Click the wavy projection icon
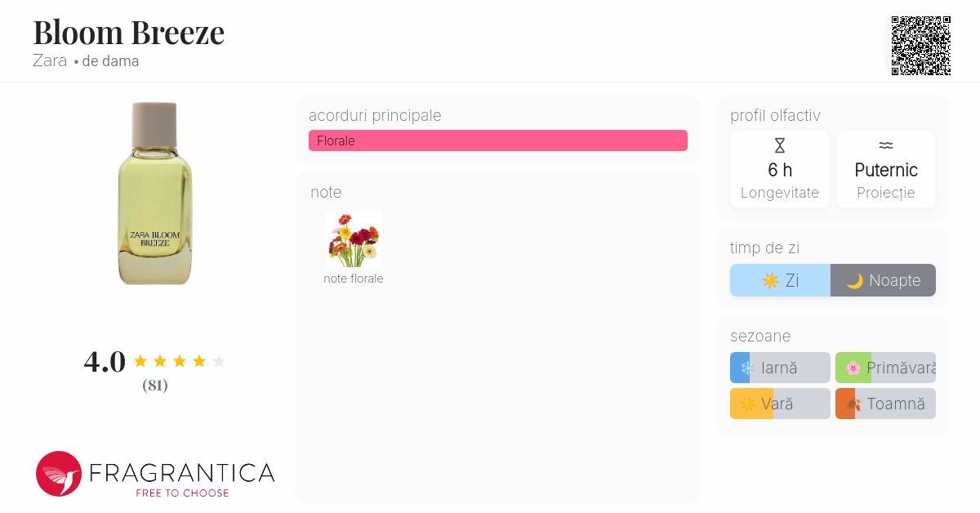Screen dimensions: 980x513 886,145
